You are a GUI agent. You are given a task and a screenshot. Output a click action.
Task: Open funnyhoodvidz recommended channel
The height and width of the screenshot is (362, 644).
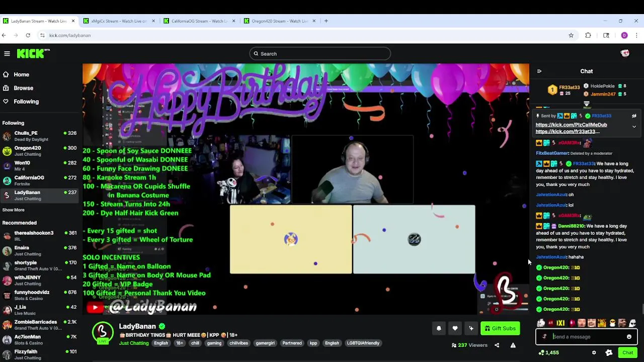pyautogui.click(x=39, y=295)
